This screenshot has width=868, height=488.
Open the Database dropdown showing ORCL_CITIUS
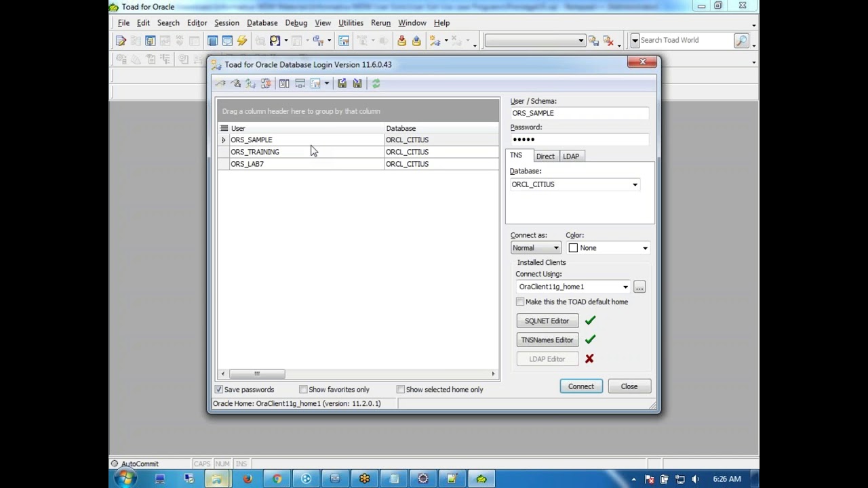tap(635, 184)
